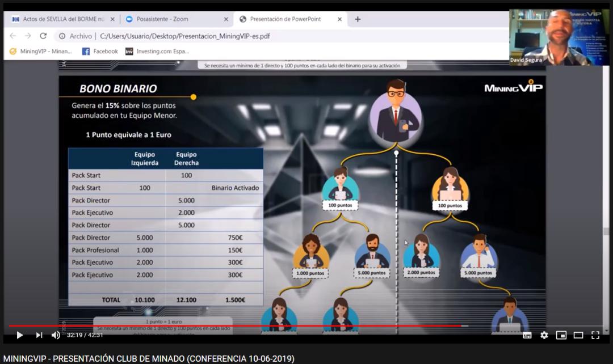The width and height of the screenshot is (613, 364).
Task: Toggle subtitles/closed captions
Action: (527, 335)
